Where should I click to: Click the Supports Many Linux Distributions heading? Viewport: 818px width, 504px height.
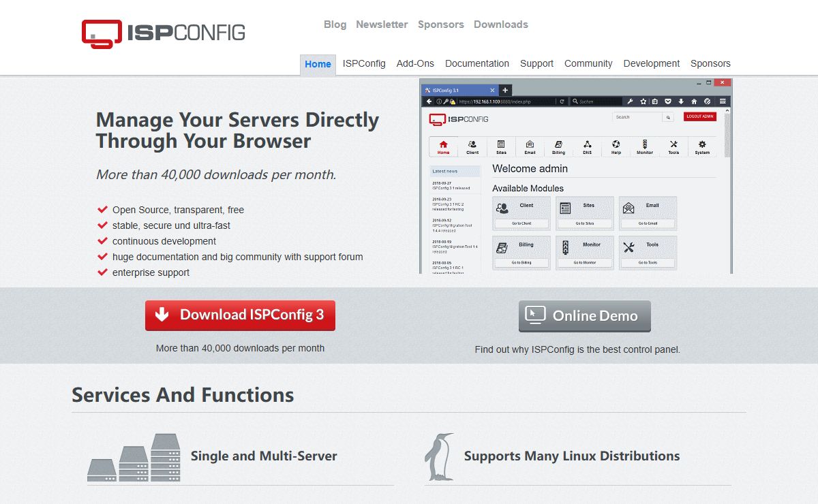pyautogui.click(x=572, y=456)
